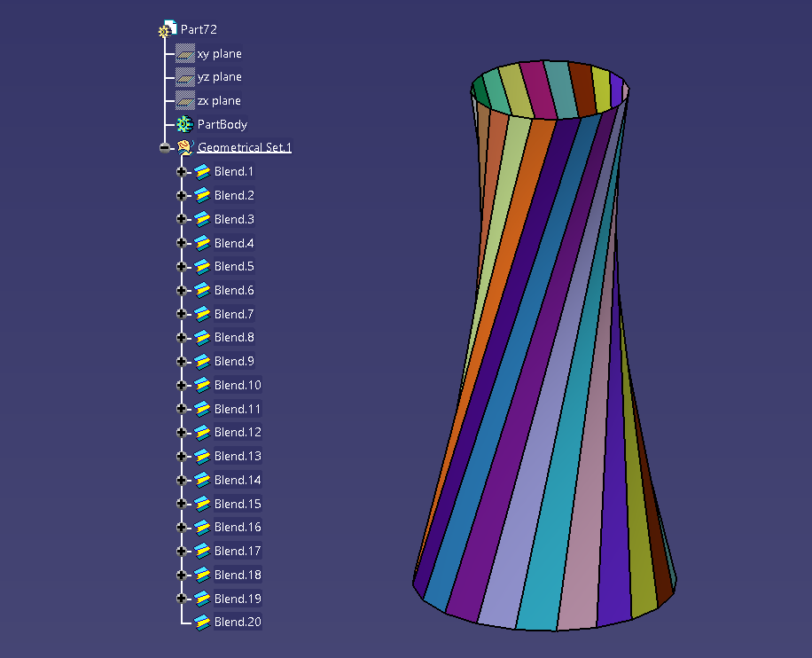Select the Blend.11 text label
Image resolution: width=812 pixels, height=658 pixels.
tap(238, 409)
